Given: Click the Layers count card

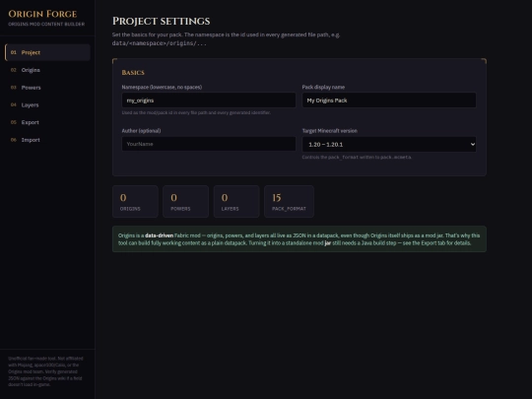Looking at the screenshot, I should point(236,202).
